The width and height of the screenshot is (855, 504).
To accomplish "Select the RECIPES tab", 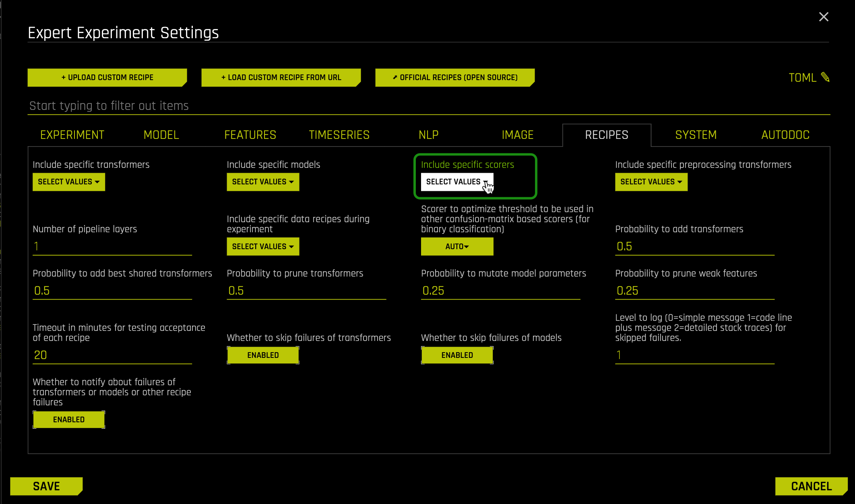I will click(x=607, y=135).
